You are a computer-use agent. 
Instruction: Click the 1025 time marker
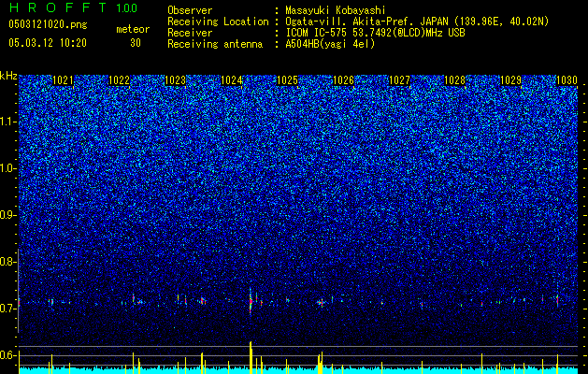coord(287,80)
